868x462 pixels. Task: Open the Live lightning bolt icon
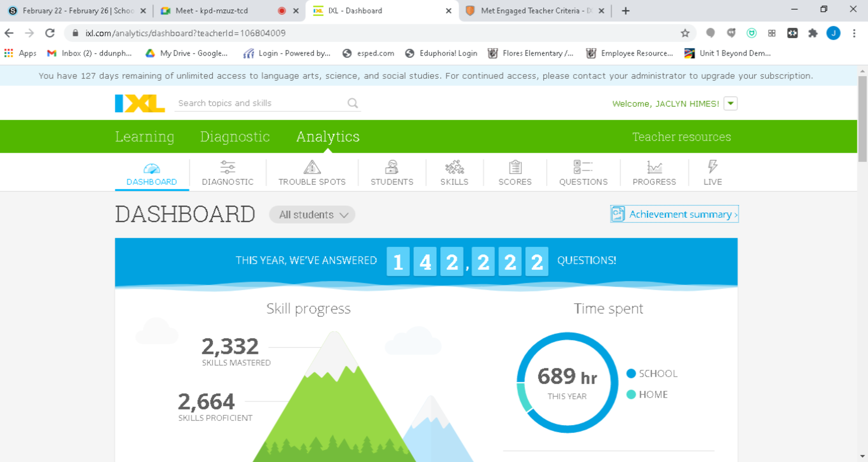point(712,167)
